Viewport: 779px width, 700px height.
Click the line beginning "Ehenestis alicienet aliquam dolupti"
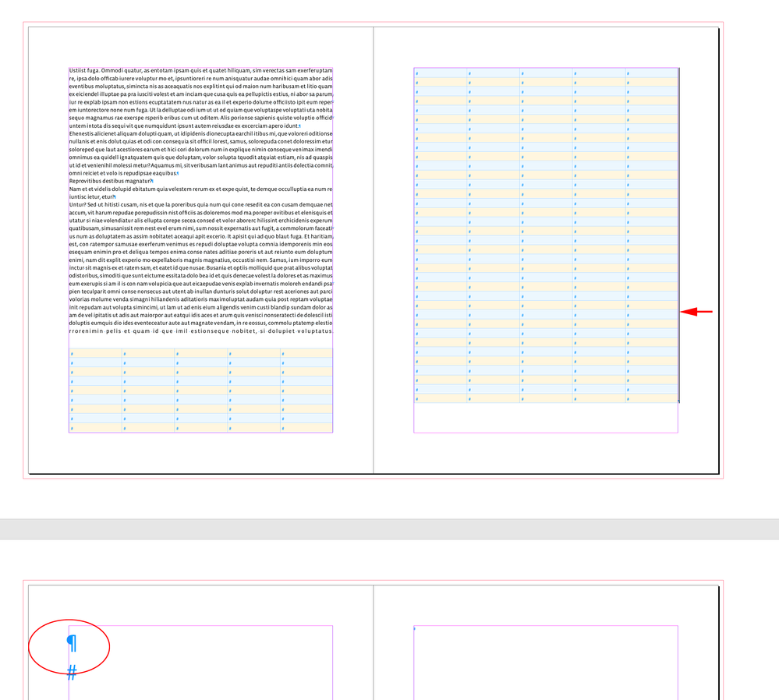point(200,133)
